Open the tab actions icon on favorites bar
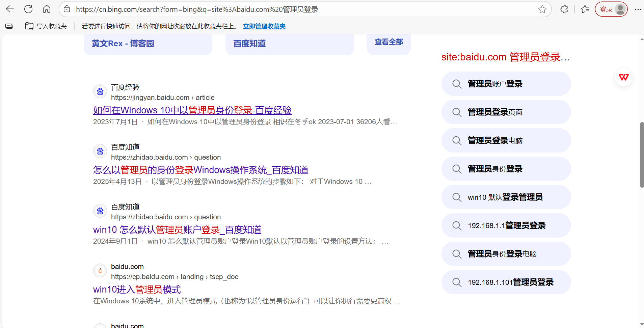 click(x=9, y=26)
